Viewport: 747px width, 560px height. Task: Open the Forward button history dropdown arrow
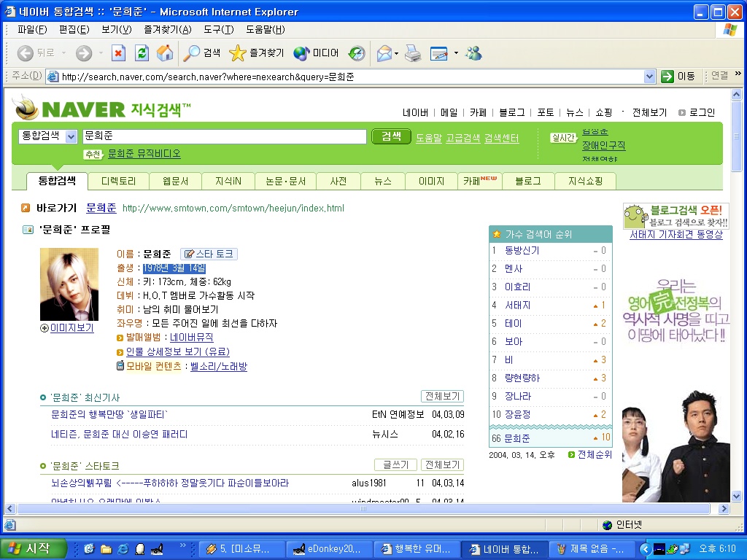click(101, 52)
